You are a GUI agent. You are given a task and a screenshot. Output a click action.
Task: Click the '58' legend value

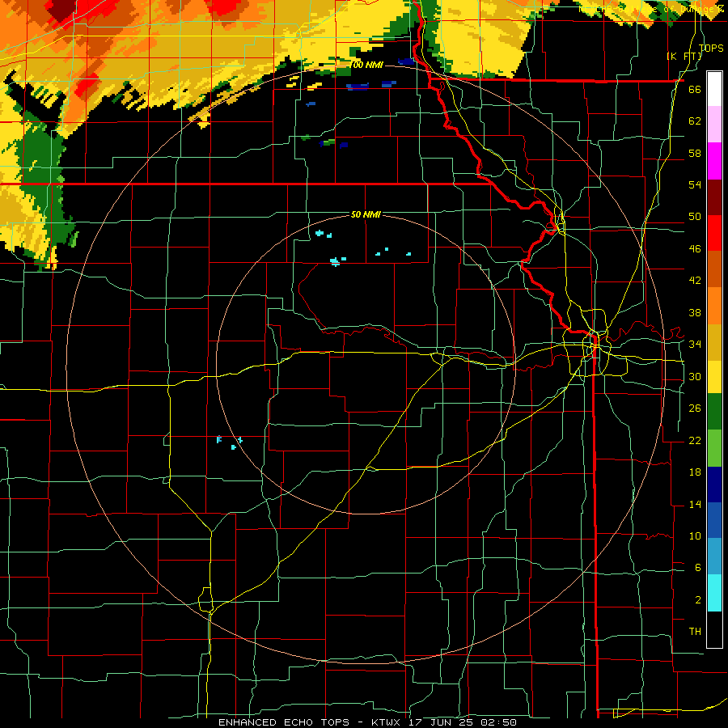pyautogui.click(x=695, y=153)
